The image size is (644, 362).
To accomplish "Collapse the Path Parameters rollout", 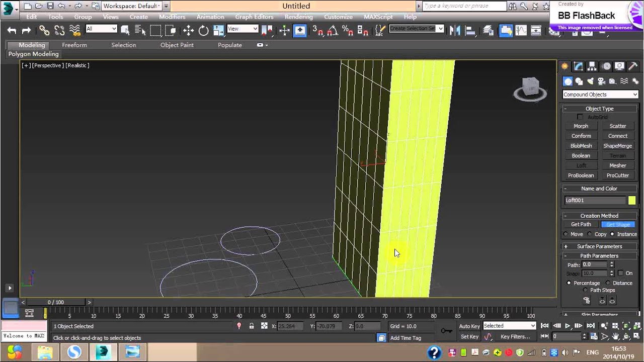I will coord(599,256).
